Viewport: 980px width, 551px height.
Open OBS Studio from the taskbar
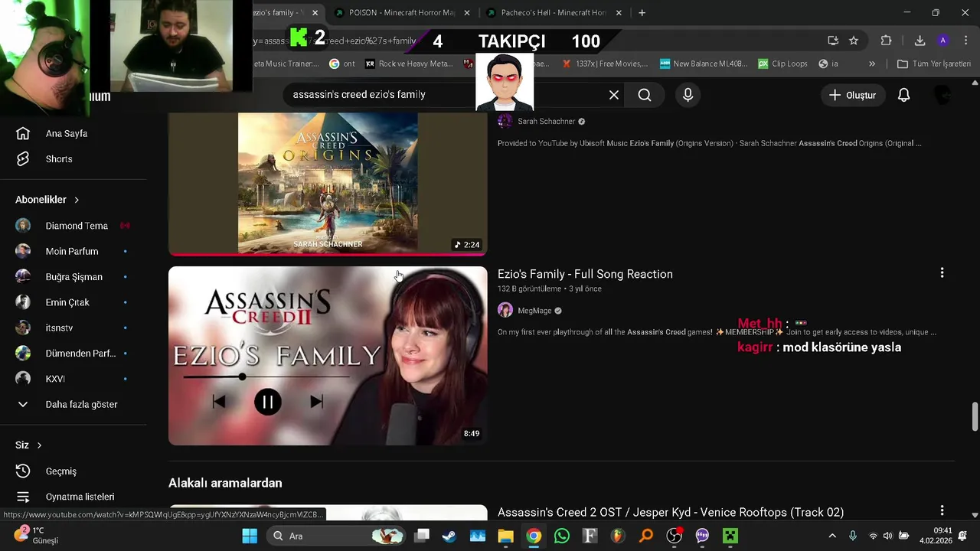(674, 536)
